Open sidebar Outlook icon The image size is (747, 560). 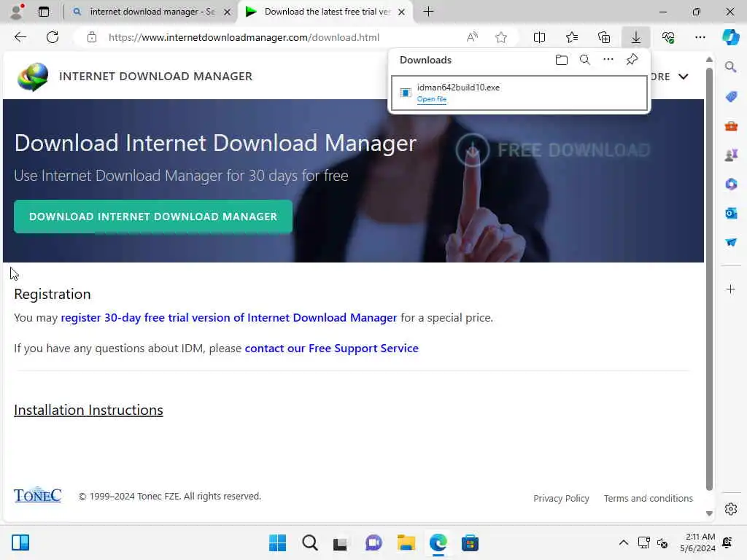[731, 213]
